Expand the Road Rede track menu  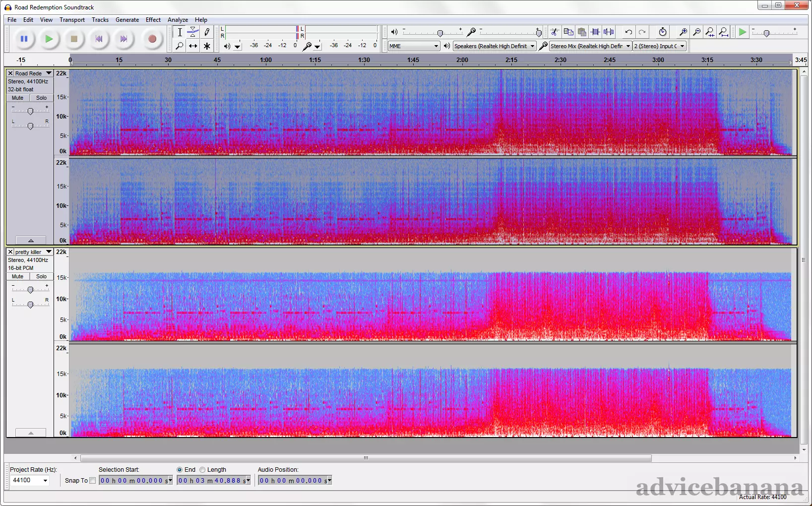[49, 73]
